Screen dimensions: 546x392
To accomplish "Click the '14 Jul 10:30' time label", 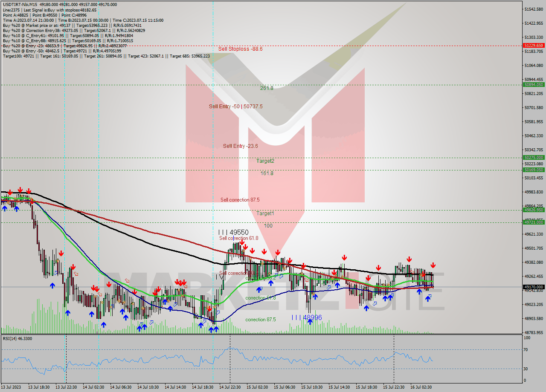I will (148, 387).
